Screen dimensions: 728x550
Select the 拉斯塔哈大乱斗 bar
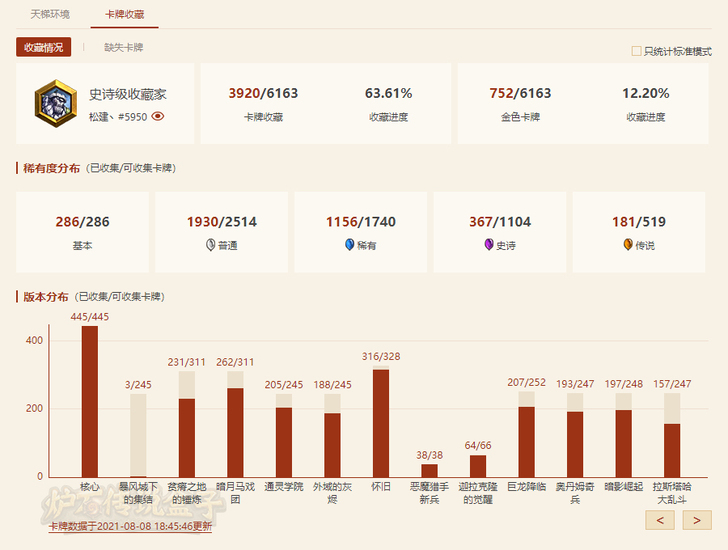tap(672, 435)
